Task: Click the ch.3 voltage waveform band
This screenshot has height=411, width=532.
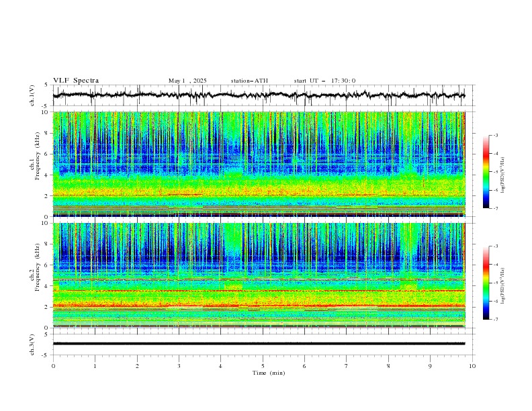Action: (x=259, y=344)
